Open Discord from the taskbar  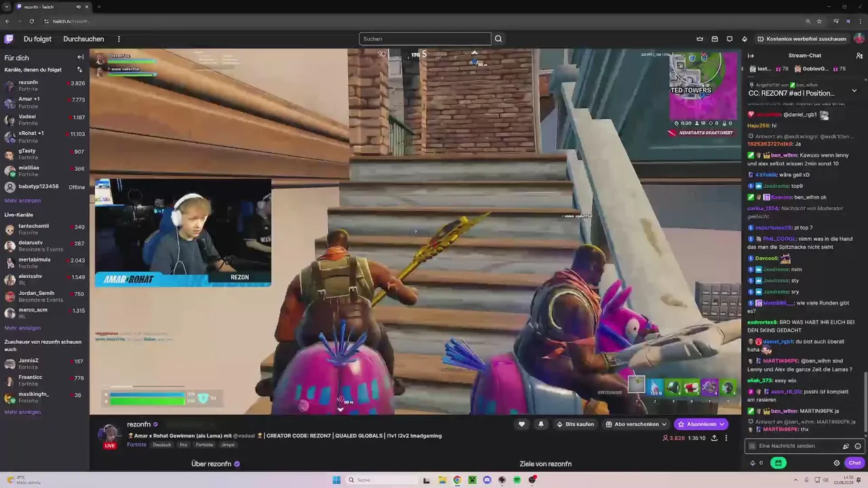pos(487,480)
